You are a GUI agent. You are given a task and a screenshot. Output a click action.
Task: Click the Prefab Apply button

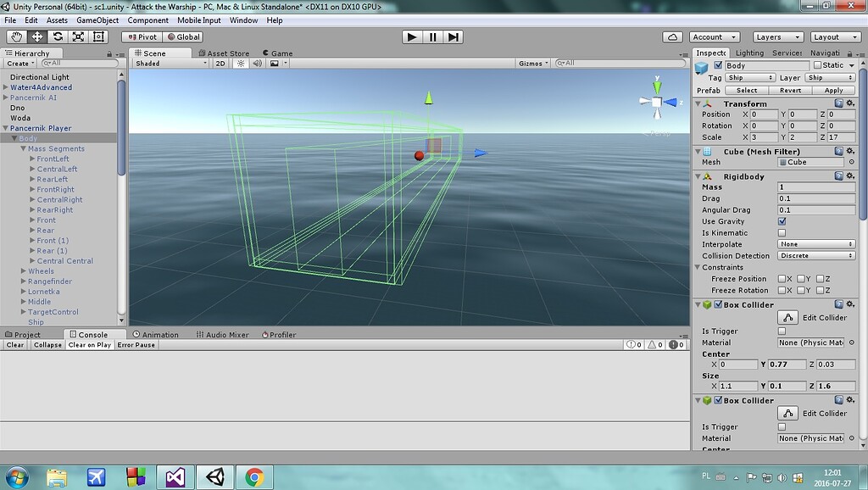pos(832,89)
